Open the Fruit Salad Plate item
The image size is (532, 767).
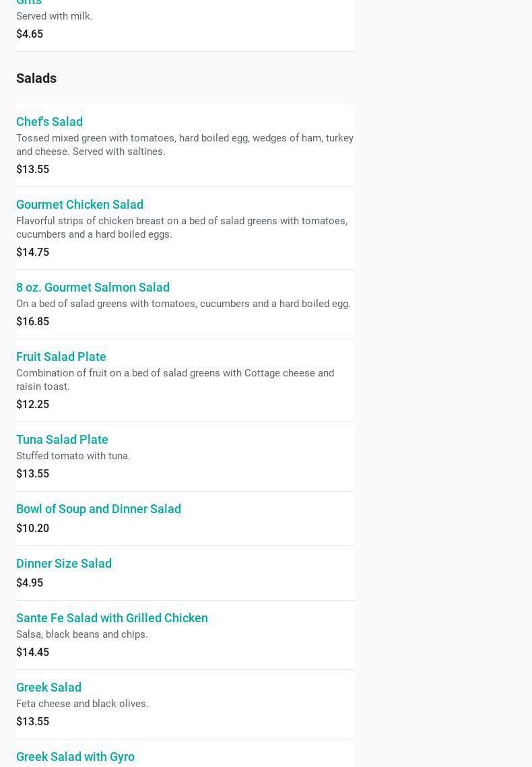[61, 357]
